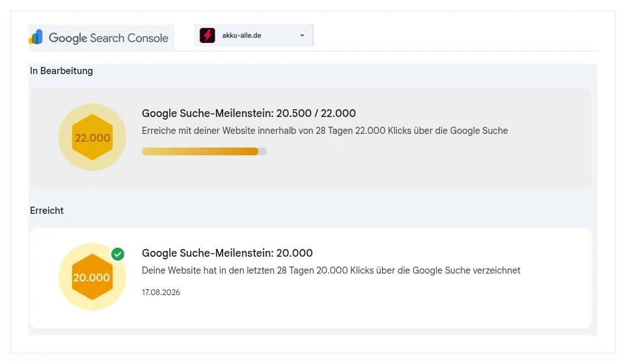This screenshot has height=364, width=626.
Task: Click the 22.000 milestone progress bar
Action: (x=204, y=151)
